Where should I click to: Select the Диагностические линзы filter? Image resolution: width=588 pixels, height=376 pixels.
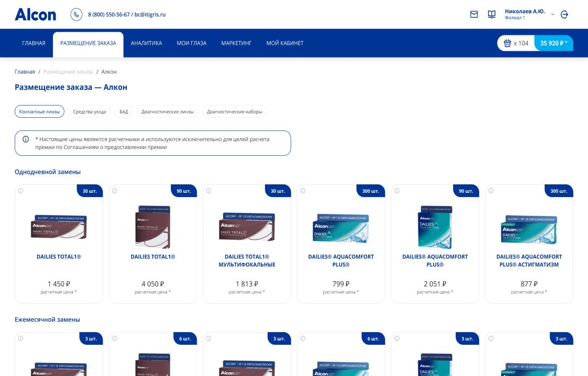(x=167, y=111)
